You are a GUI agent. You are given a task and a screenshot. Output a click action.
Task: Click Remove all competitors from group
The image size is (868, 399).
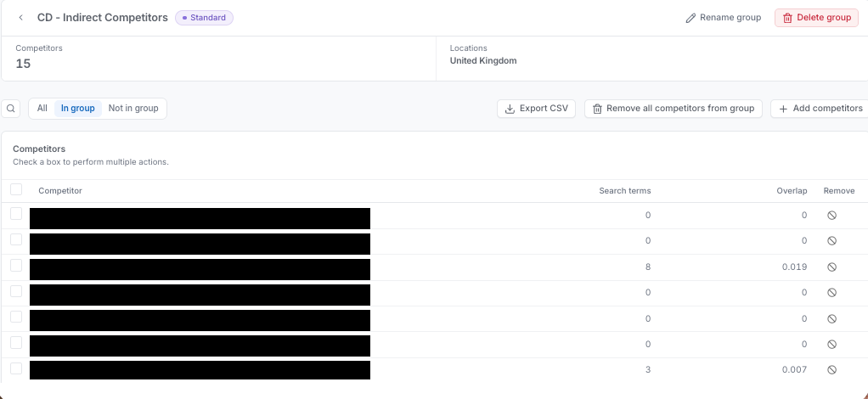pyautogui.click(x=674, y=109)
